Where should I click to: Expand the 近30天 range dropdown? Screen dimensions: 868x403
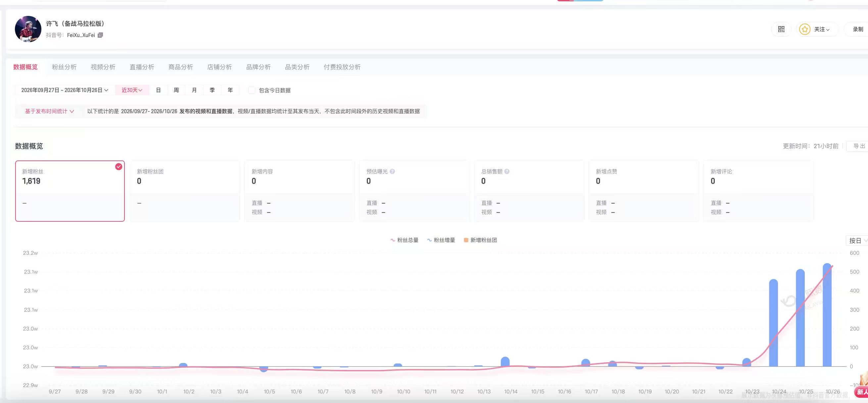[x=132, y=90]
